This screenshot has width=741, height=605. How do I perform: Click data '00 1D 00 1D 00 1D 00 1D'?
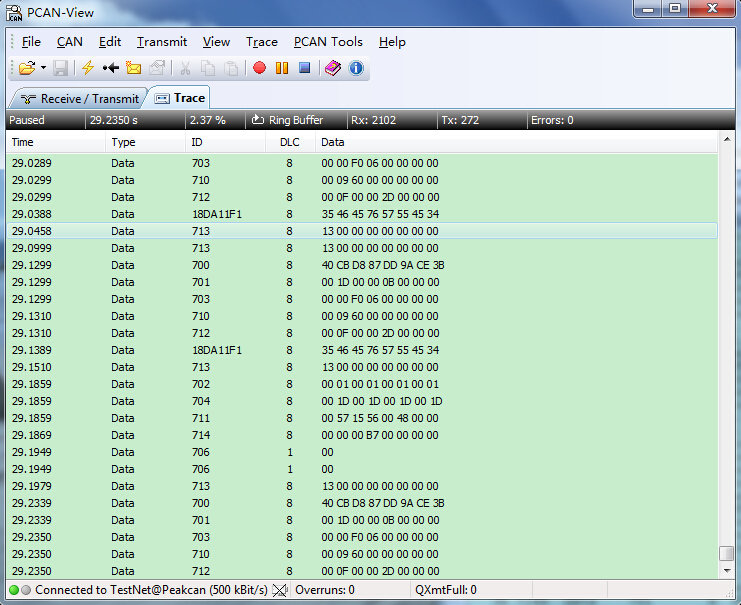(382, 401)
